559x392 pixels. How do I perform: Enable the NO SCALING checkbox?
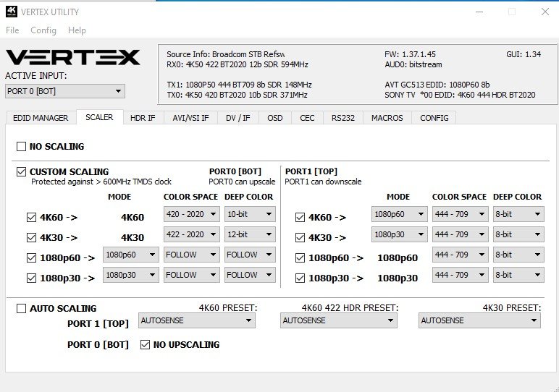point(21,147)
